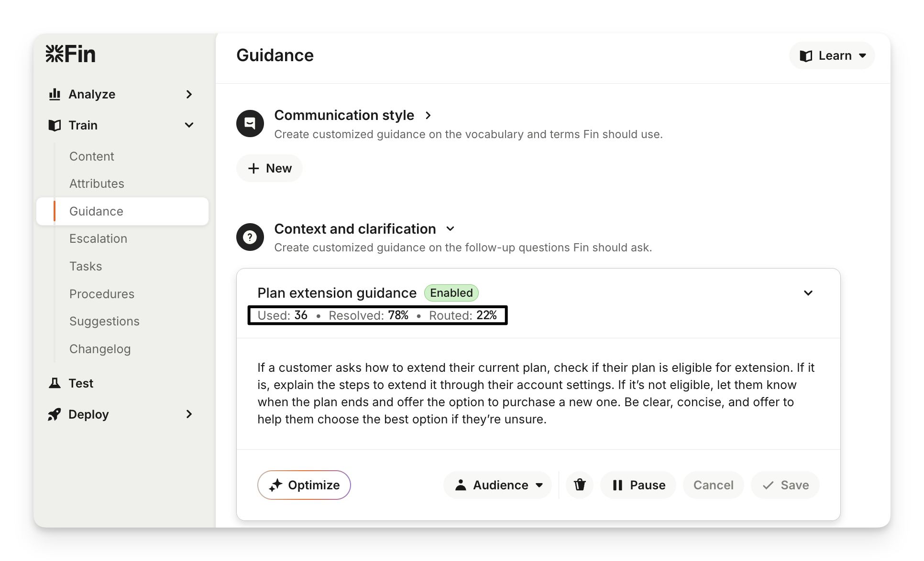Screen dimensions: 924x561
Task: Go to Procedures in the sidebar
Action: (x=102, y=294)
